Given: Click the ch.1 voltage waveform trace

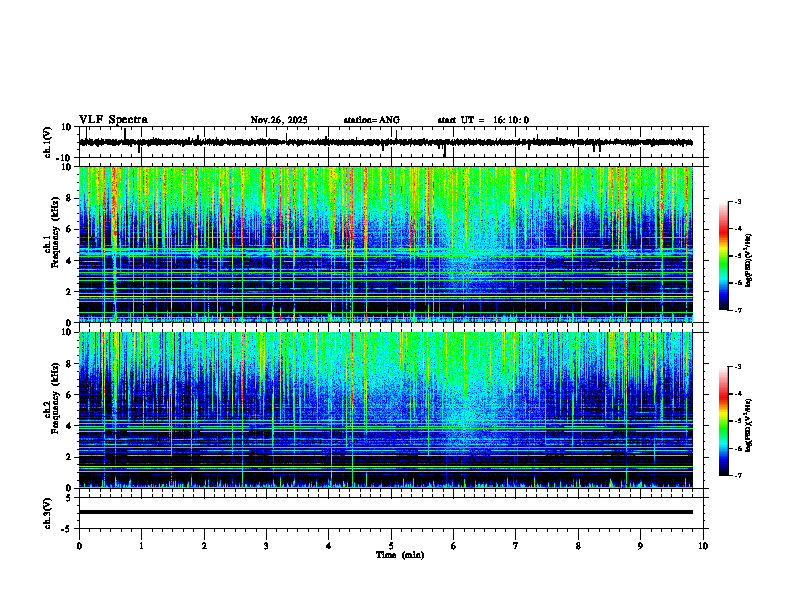Looking at the screenshot, I should point(386,142).
